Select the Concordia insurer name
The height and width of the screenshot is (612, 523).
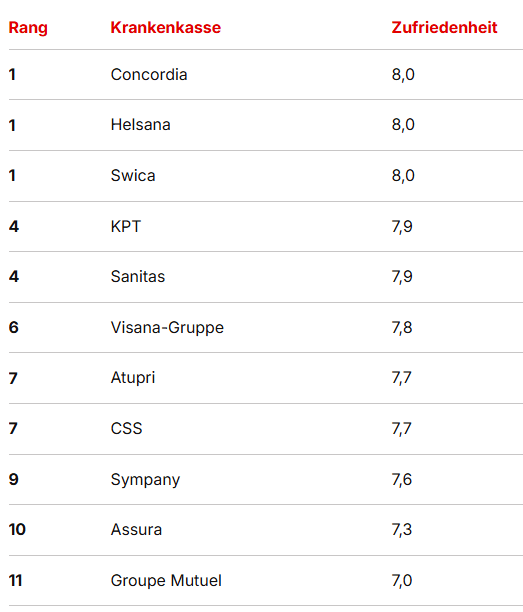point(149,75)
